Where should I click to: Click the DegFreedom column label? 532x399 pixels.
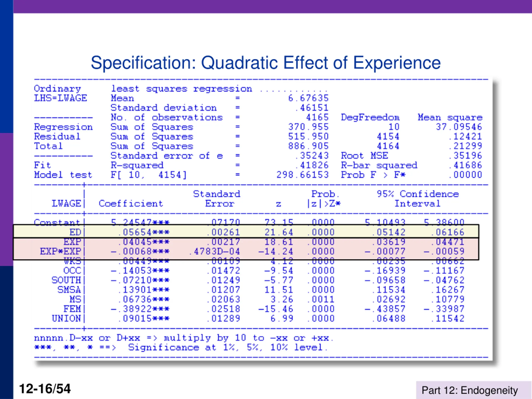370,117
